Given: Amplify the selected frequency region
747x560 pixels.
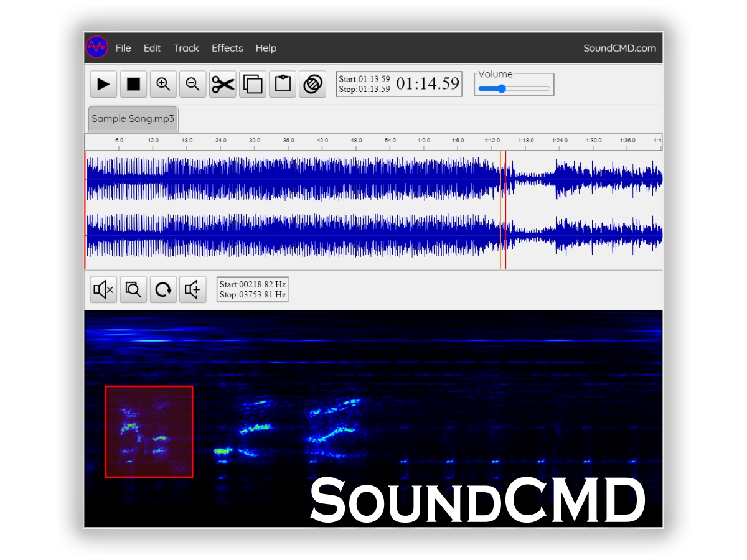Looking at the screenshot, I should [193, 289].
